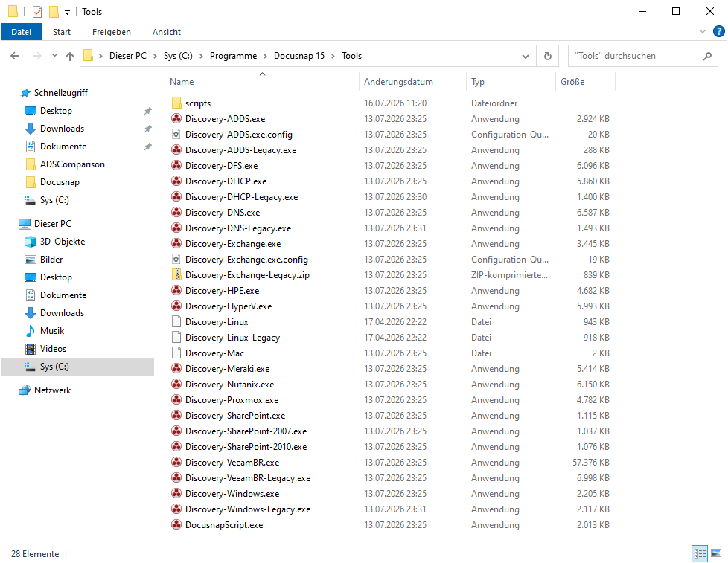Image resolution: width=728 pixels, height=563 pixels.
Task: Open the customize quick access toolbar dropdown
Action: (x=67, y=13)
